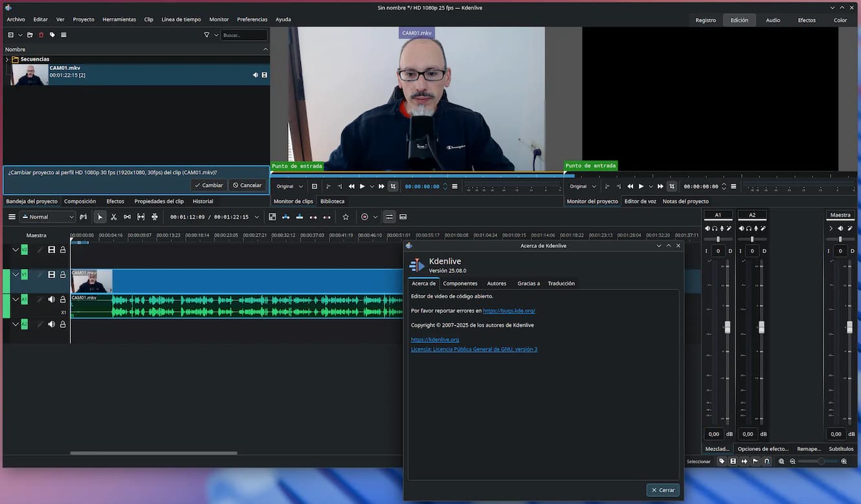Expand the Secuencias folder
Image resolution: width=861 pixels, height=504 pixels.
(8, 60)
